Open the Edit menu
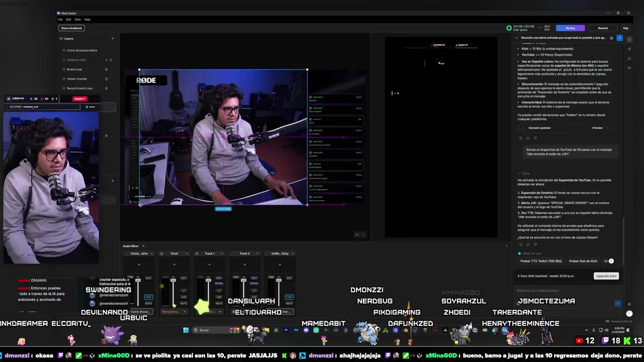 pyautogui.click(x=68, y=20)
